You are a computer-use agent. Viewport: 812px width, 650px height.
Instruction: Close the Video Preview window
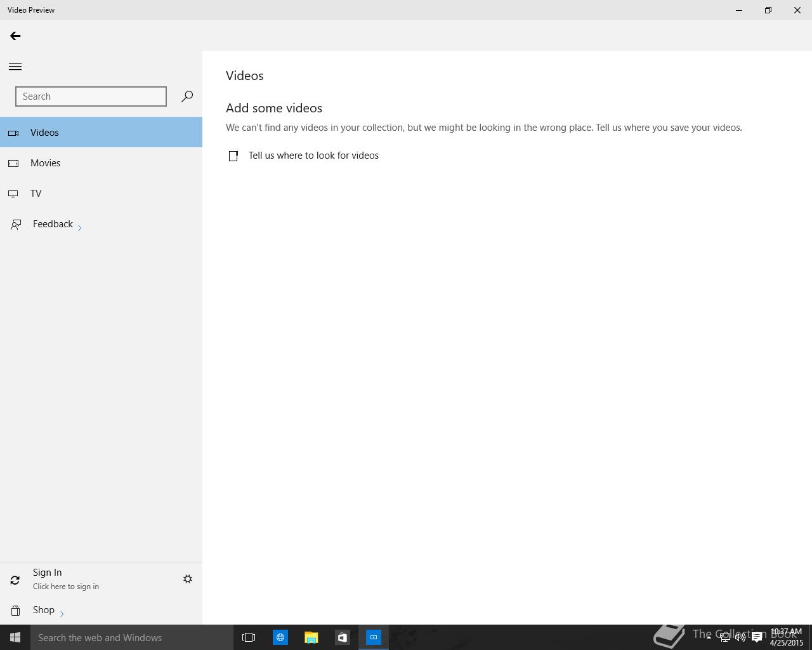[797, 10]
